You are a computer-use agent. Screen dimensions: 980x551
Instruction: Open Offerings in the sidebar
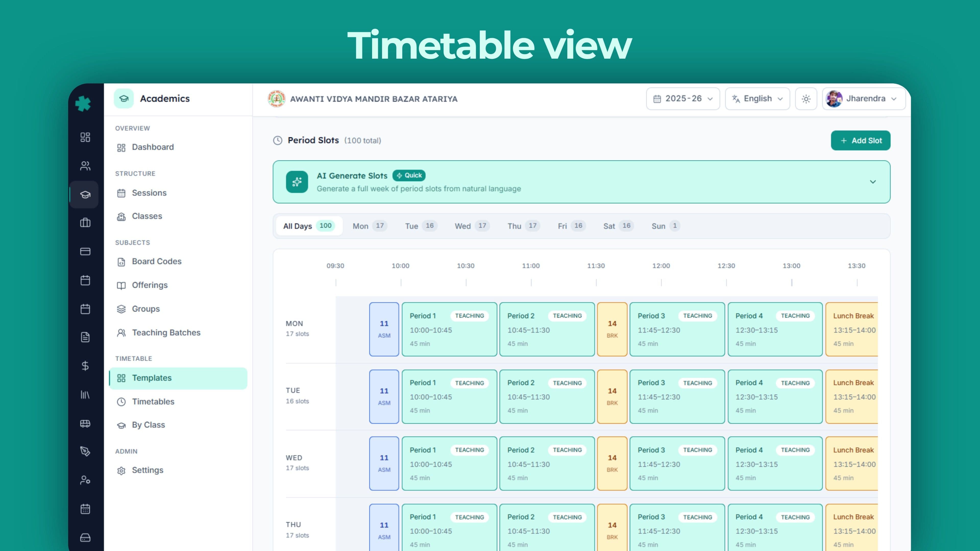[x=178, y=285]
